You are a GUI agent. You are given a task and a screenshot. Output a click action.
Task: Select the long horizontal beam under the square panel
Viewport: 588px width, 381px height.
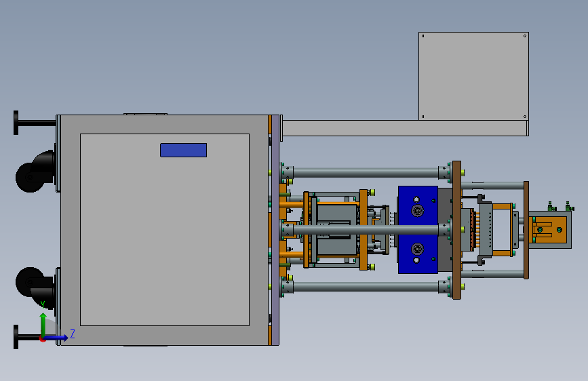(405, 128)
